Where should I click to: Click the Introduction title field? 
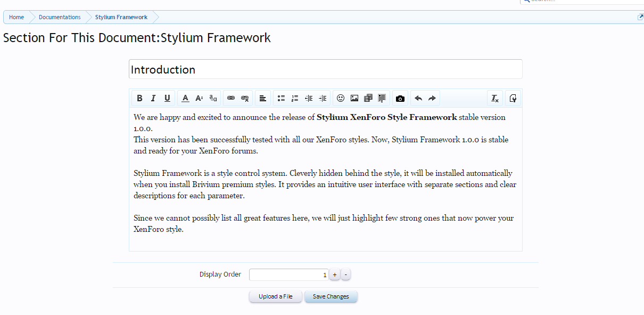click(x=326, y=69)
